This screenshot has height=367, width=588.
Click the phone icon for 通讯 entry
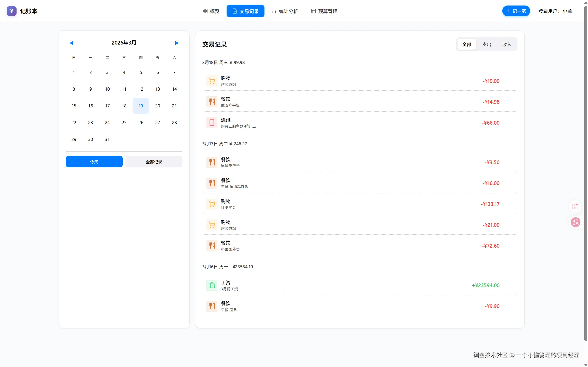click(212, 123)
